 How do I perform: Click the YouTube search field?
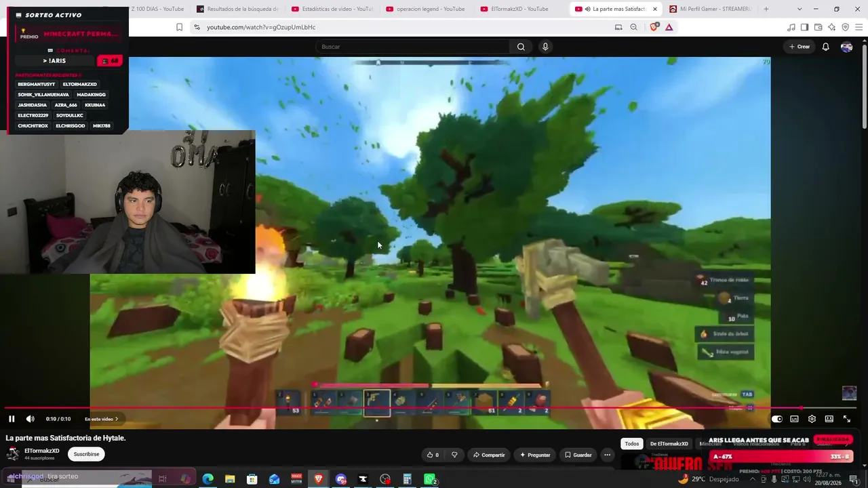coord(412,47)
